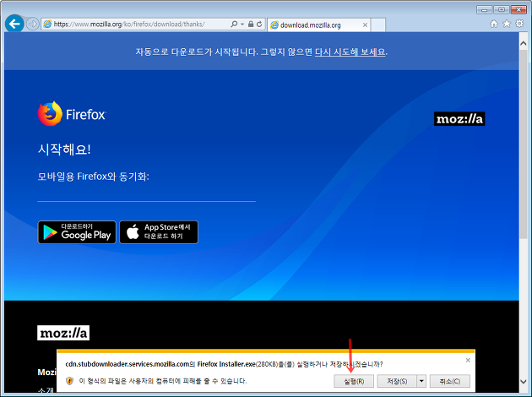Open the App Store download badge

tap(159, 232)
